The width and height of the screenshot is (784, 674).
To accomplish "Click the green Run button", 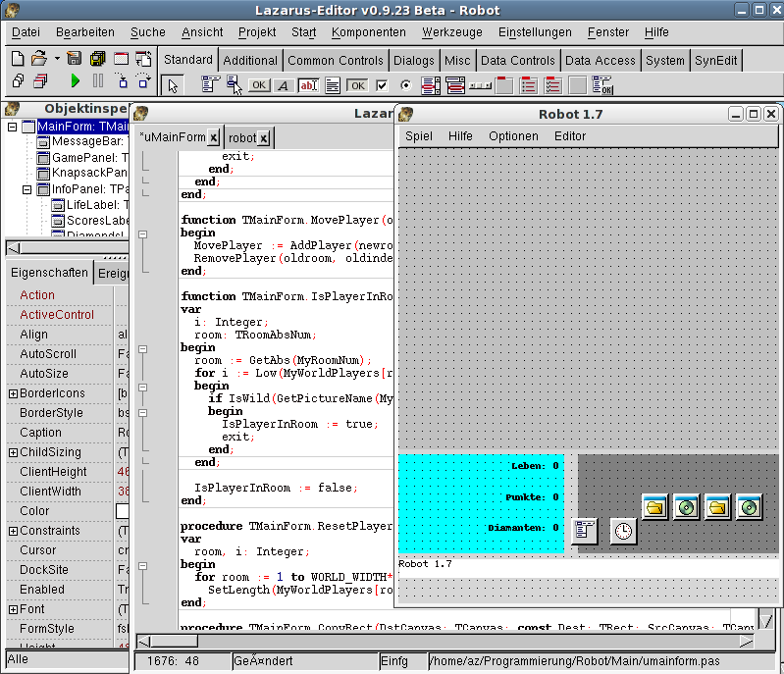I will pyautogui.click(x=75, y=80).
